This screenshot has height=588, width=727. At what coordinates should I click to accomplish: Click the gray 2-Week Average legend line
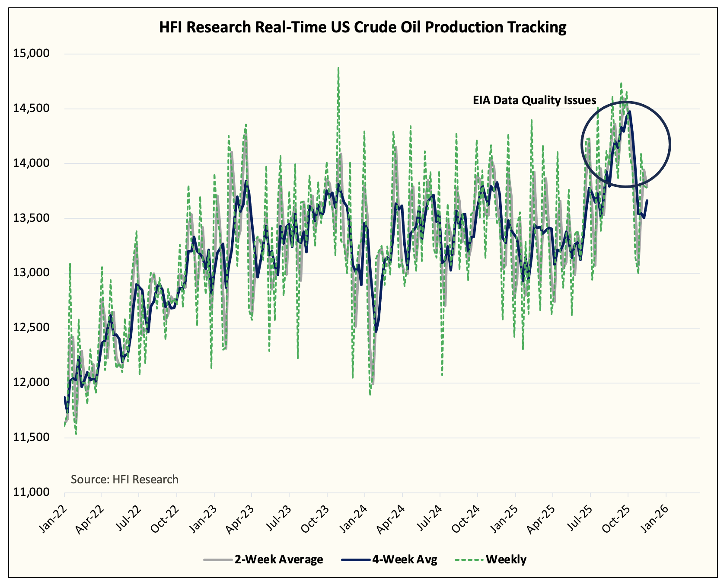click(218, 560)
